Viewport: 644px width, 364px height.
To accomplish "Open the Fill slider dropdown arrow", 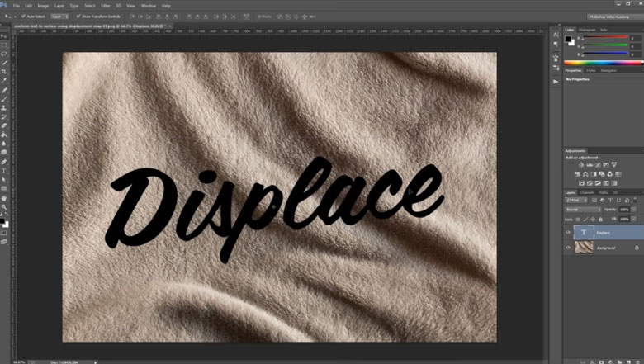I will pos(634,220).
